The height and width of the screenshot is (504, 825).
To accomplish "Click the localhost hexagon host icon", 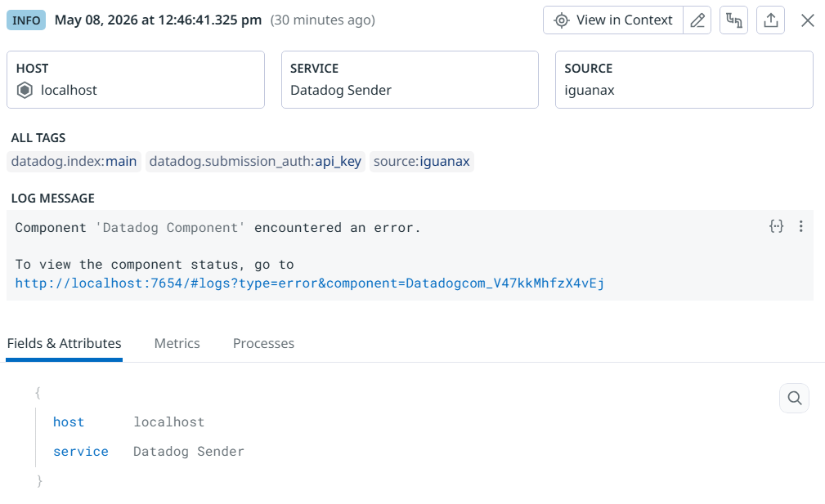I will click(25, 91).
